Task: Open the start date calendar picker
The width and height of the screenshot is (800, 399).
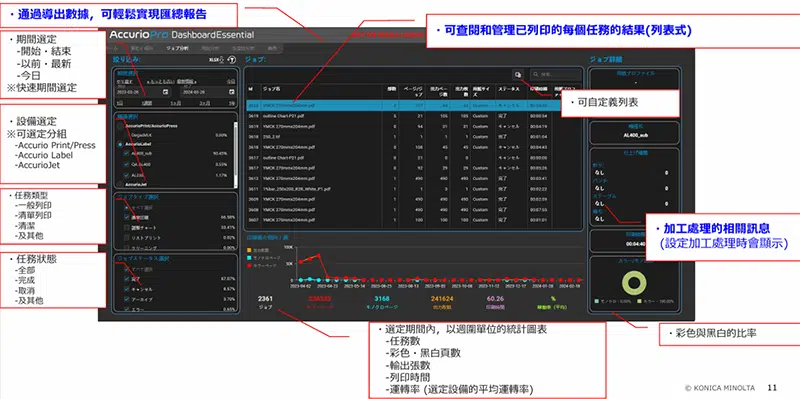Action: click(x=165, y=92)
